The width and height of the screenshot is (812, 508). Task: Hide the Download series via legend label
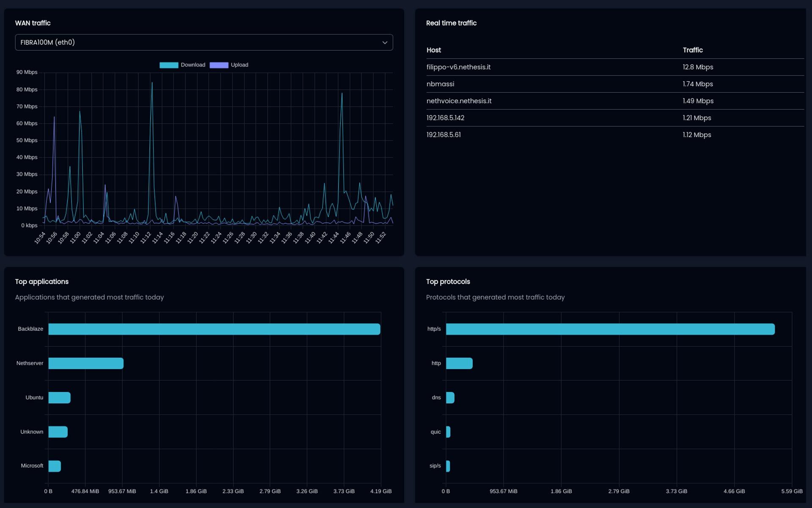(x=193, y=65)
